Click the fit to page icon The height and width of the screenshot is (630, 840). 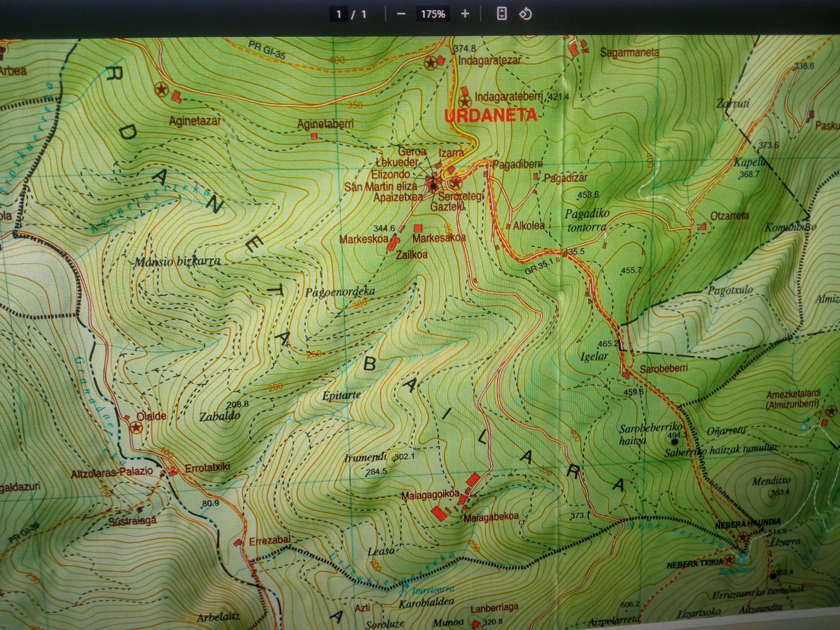click(x=502, y=14)
